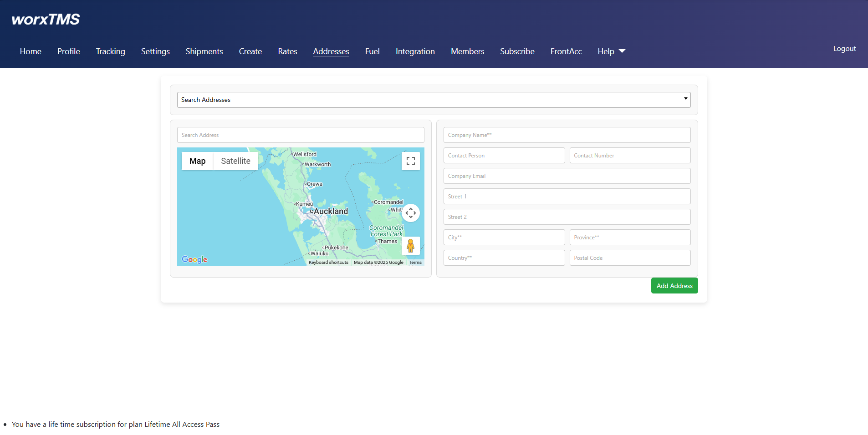Log out via the Logout link
Screen dimensions: 868x435
[x=844, y=49]
